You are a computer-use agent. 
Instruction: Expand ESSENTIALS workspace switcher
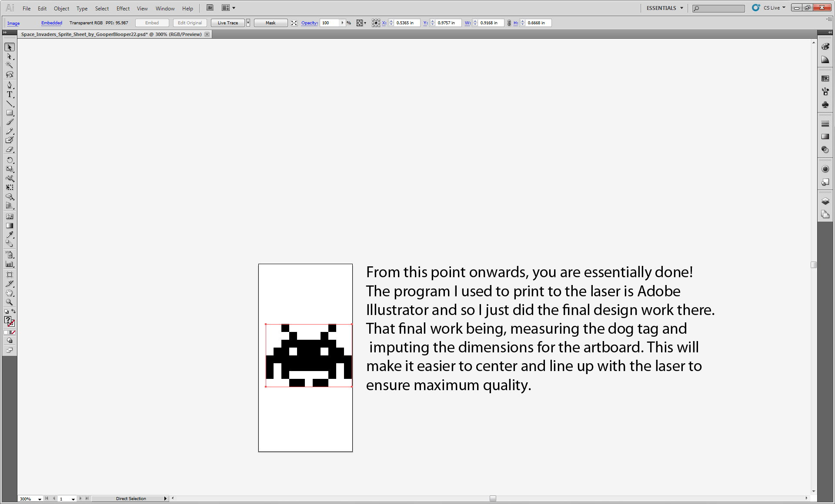(665, 8)
